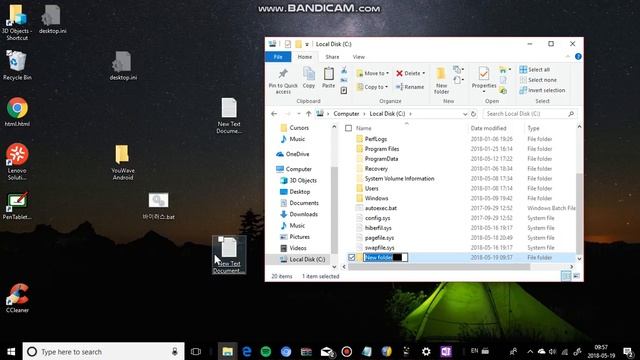Refresh the Local Disk (C:) view
Screen dimensions: 640x360
pyautogui.click(x=473, y=114)
